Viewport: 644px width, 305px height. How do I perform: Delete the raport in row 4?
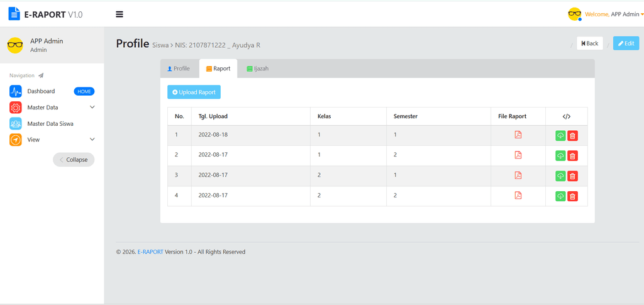(572, 196)
